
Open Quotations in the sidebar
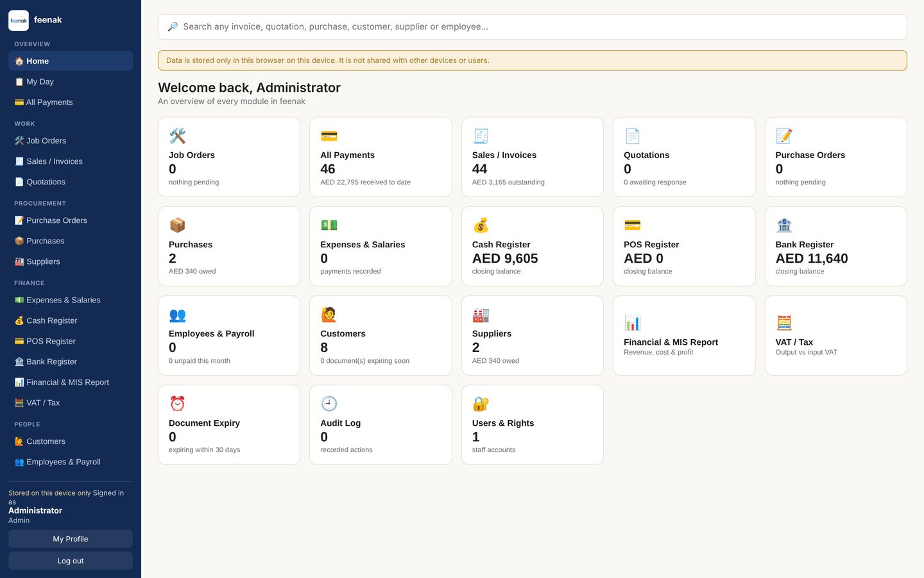[x=71, y=182]
